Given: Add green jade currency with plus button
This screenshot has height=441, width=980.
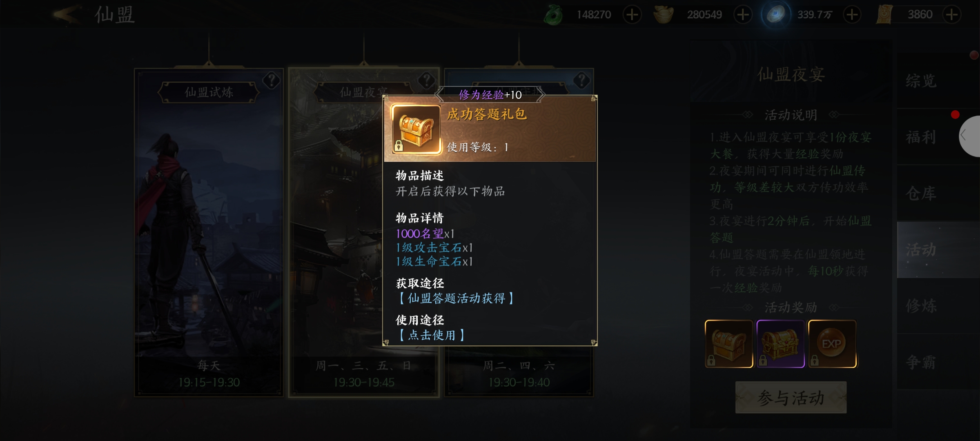Looking at the screenshot, I should (632, 15).
